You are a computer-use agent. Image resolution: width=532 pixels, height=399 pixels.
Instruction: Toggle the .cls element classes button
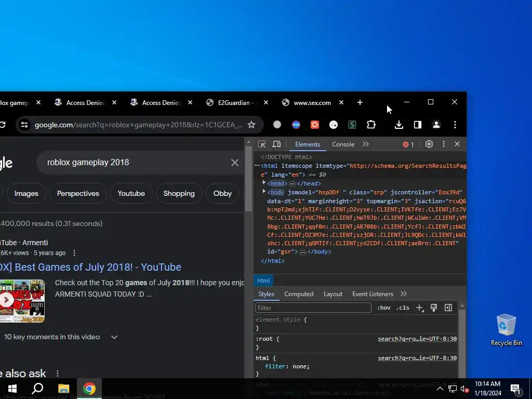coord(403,308)
